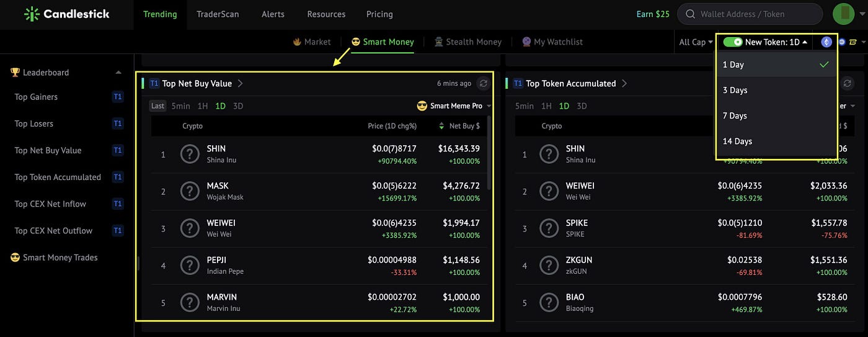Collapse the Leaderboard section

(x=118, y=73)
